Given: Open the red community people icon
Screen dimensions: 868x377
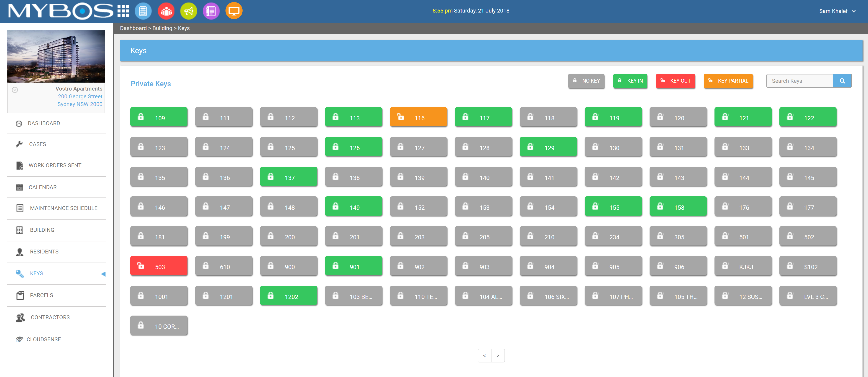Looking at the screenshot, I should coord(166,11).
